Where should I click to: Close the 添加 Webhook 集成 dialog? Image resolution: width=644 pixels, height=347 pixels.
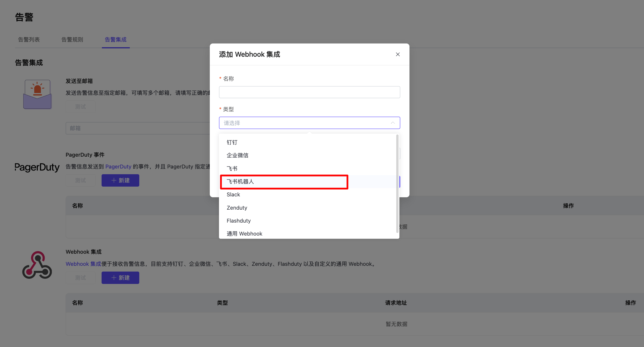point(398,54)
